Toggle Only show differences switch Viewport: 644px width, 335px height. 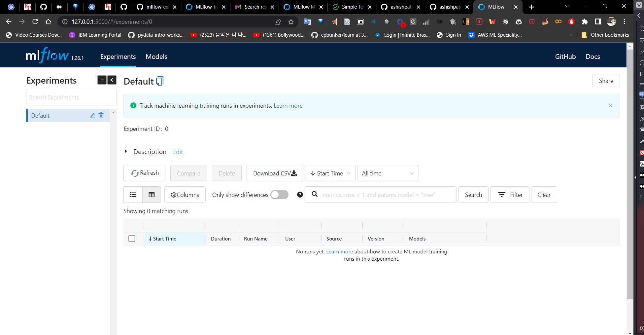279,195
